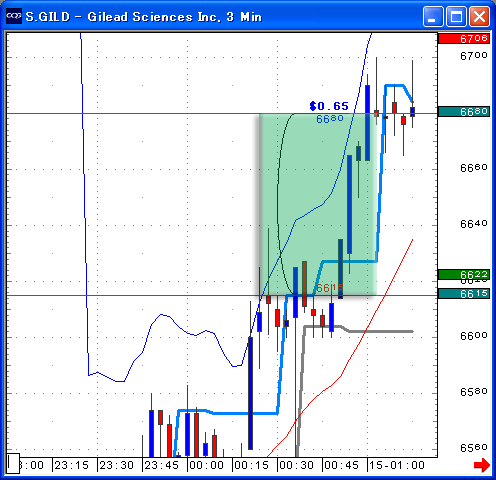Close the Gilead Sciences chart window

coord(479,16)
